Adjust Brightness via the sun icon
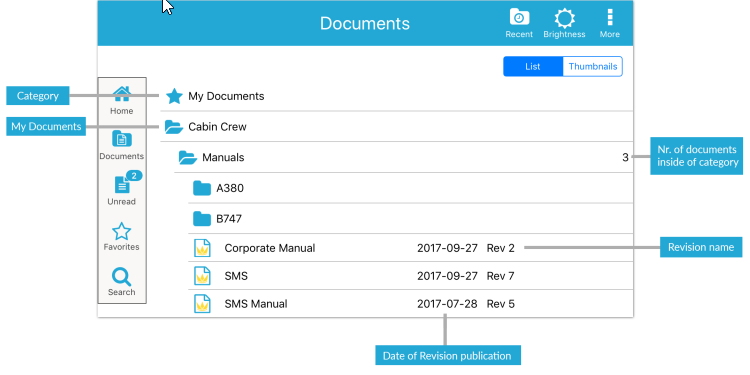Image resolution: width=750 pixels, height=375 pixels. point(564,23)
